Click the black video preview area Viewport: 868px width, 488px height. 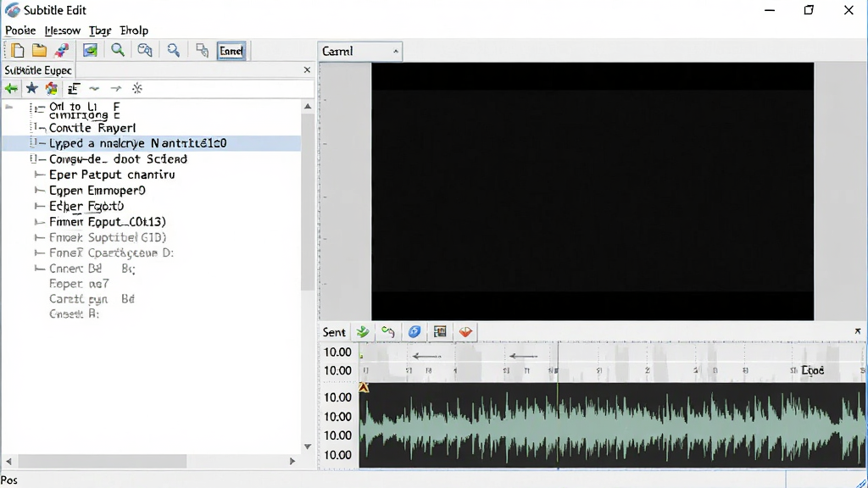pyautogui.click(x=593, y=191)
